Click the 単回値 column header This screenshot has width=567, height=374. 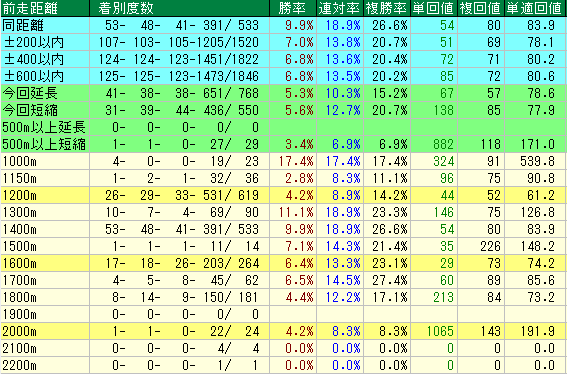[x=433, y=8]
